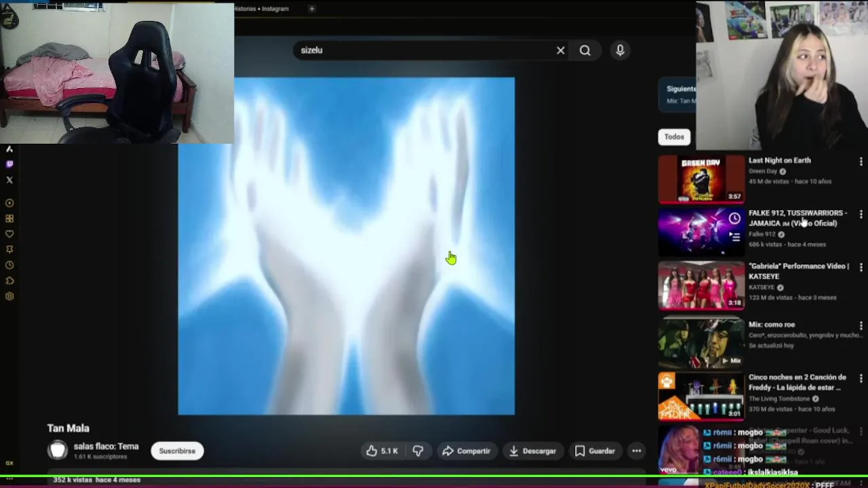Open options menu for Cinco noches en 2
Image resolution: width=868 pixels, height=488 pixels.
point(861,379)
